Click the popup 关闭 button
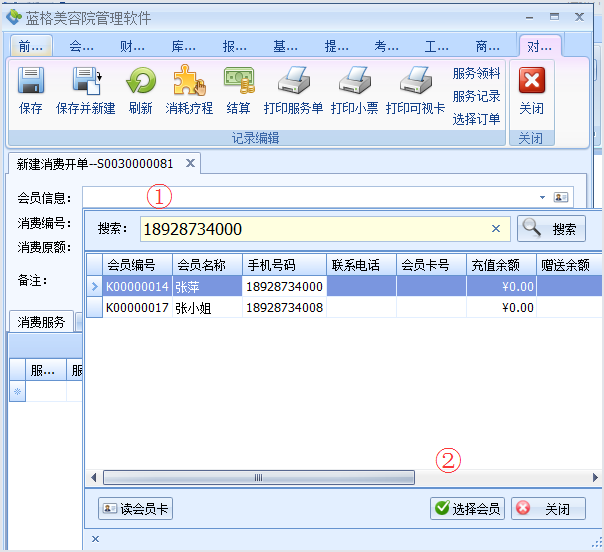This screenshot has height=552, width=604. [x=548, y=508]
